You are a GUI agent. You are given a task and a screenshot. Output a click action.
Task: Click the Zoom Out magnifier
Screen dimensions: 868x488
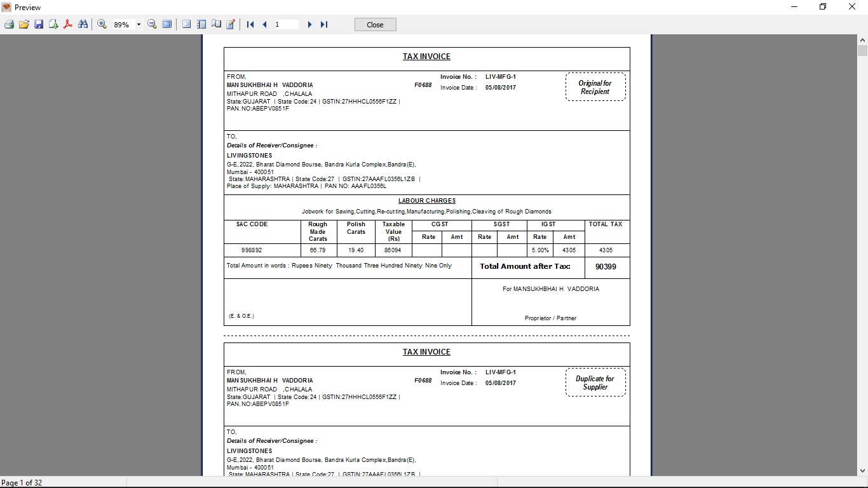pos(153,25)
